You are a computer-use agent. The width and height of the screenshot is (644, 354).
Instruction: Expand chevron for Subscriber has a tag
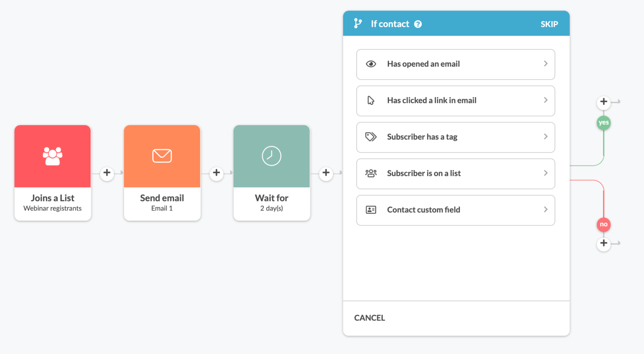coord(545,137)
